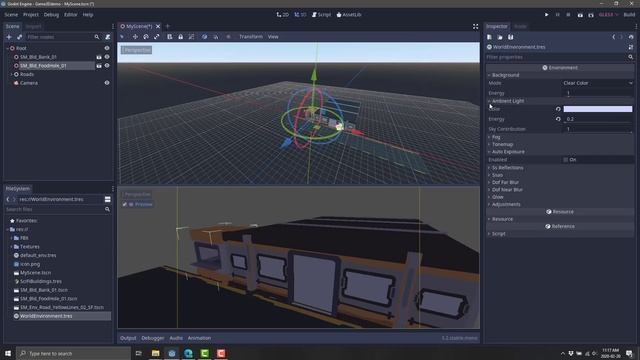Select the Move mode tool

(x=135, y=37)
